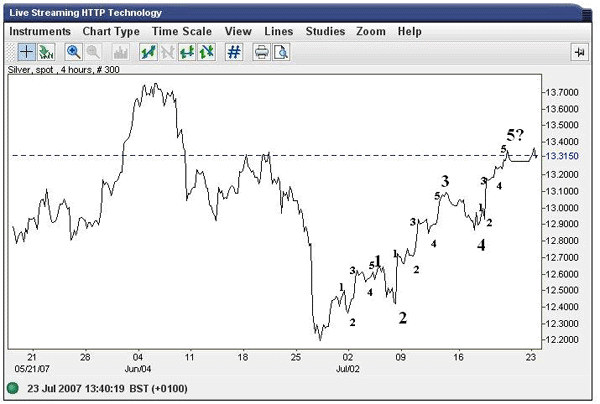Click the Help menu item

(x=410, y=31)
